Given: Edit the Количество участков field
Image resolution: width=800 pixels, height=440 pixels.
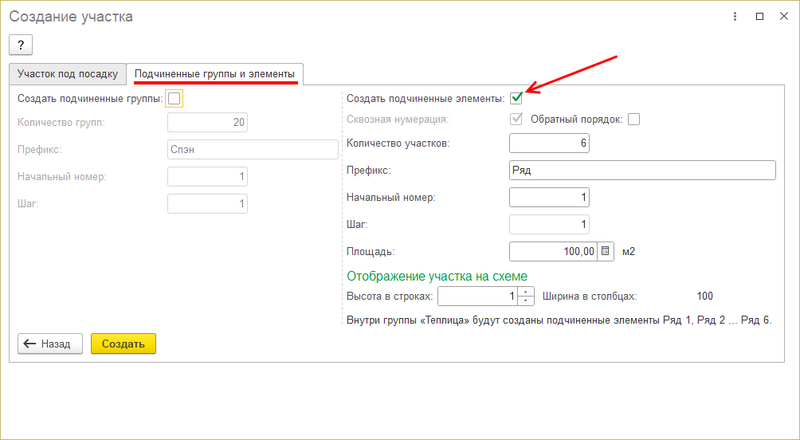Looking at the screenshot, I should click(549, 143).
